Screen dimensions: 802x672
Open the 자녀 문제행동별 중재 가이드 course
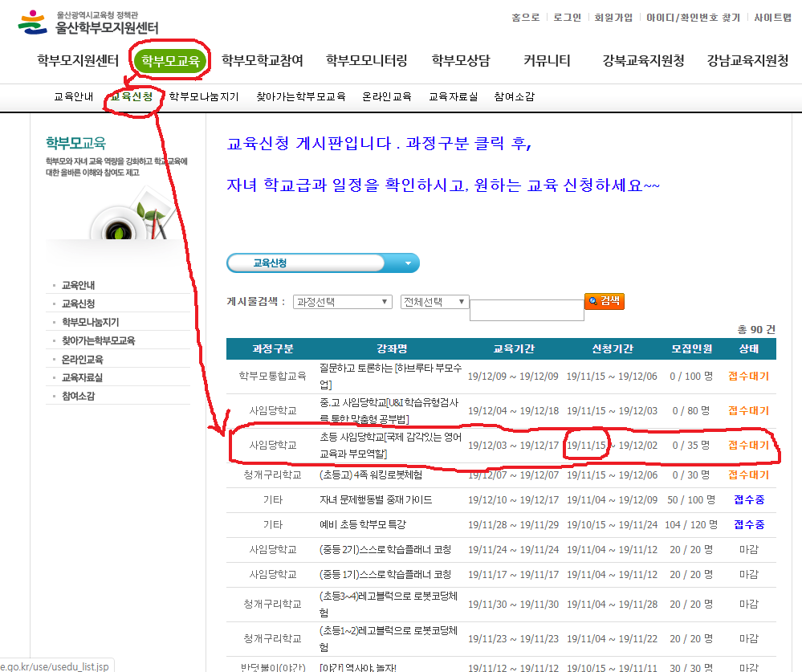coord(376,500)
